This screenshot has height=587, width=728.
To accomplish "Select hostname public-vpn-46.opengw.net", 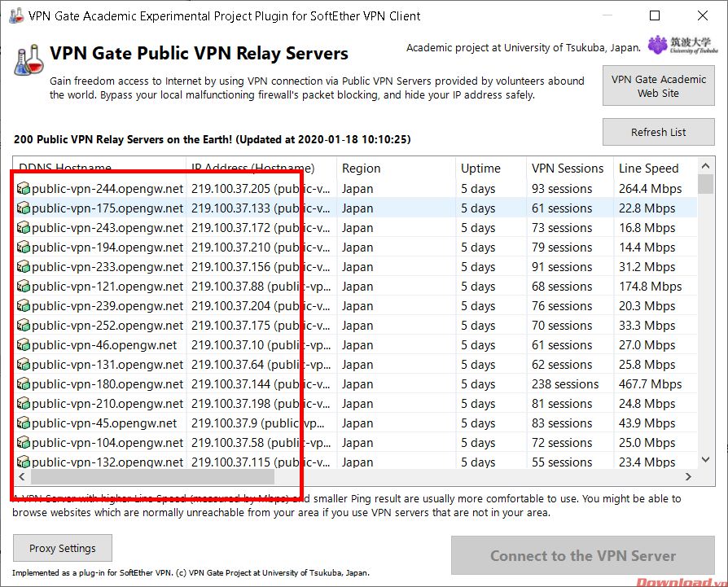I will [x=104, y=344].
